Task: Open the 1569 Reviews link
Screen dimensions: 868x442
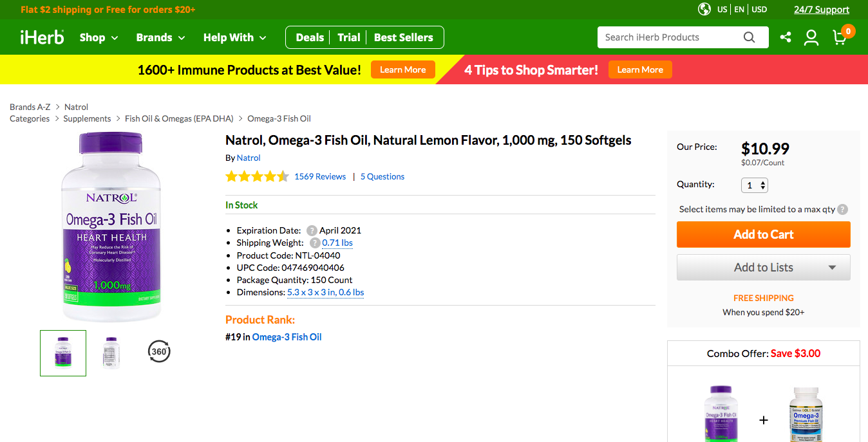Action: click(x=320, y=176)
